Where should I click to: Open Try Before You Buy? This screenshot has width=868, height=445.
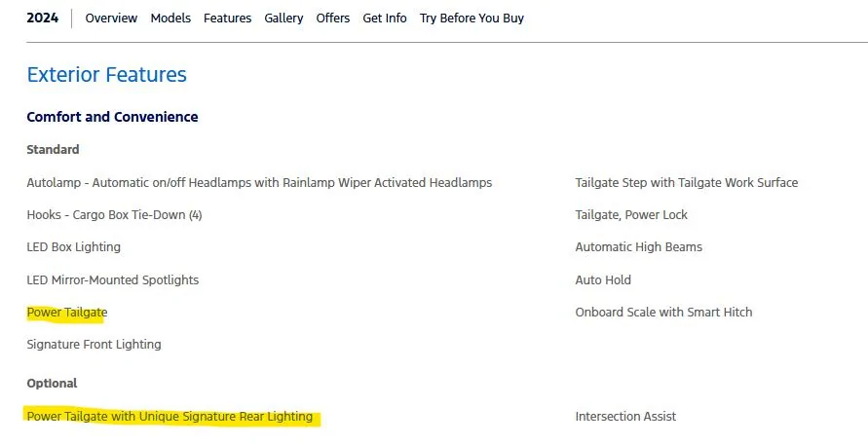[472, 19]
